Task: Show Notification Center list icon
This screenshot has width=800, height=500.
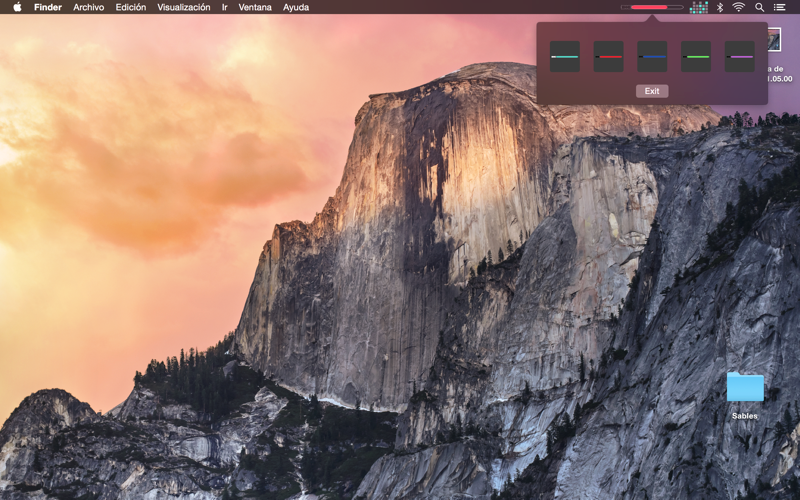Action: [x=779, y=7]
